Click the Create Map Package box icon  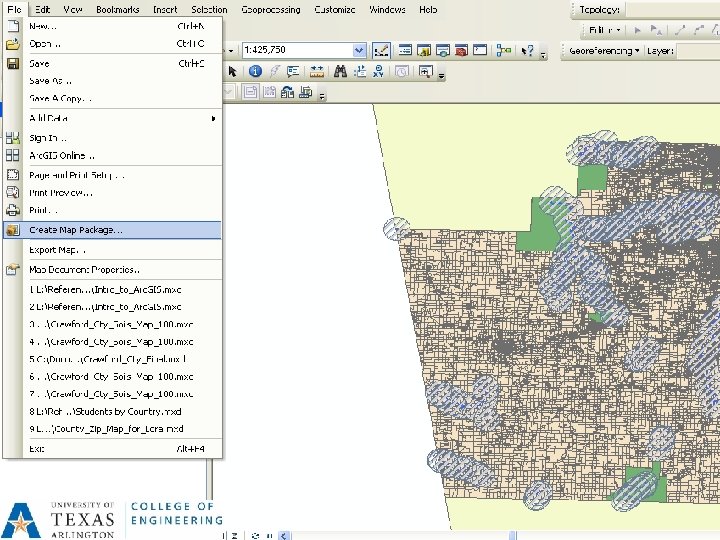tap(13, 230)
